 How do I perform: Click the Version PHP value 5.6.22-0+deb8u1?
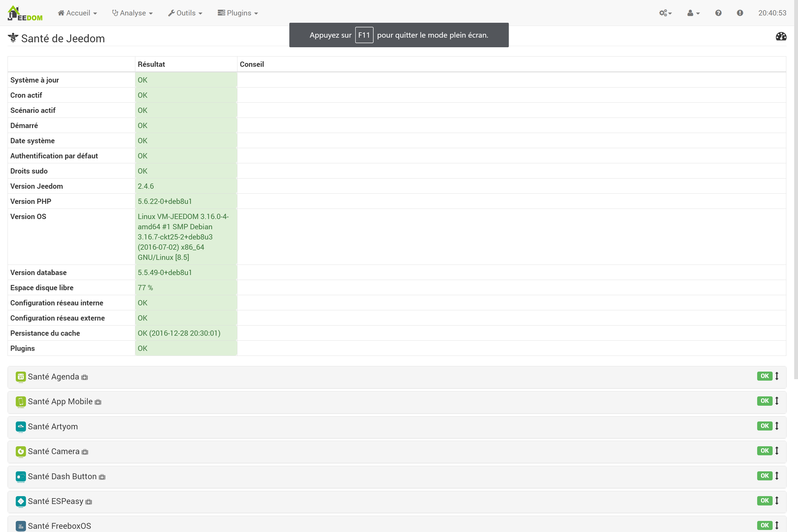[165, 201]
